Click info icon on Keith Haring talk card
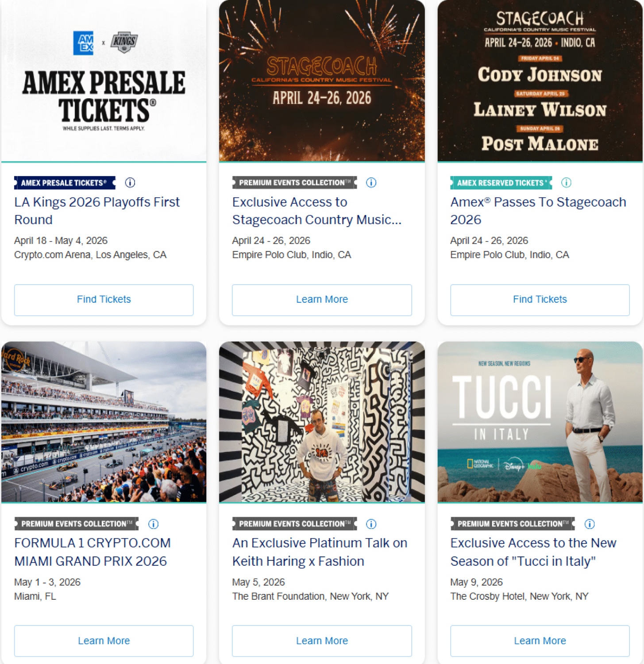 371,524
